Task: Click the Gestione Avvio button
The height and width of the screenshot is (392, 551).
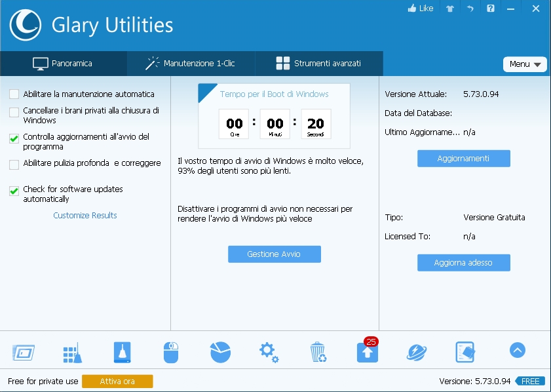Action: click(x=274, y=254)
